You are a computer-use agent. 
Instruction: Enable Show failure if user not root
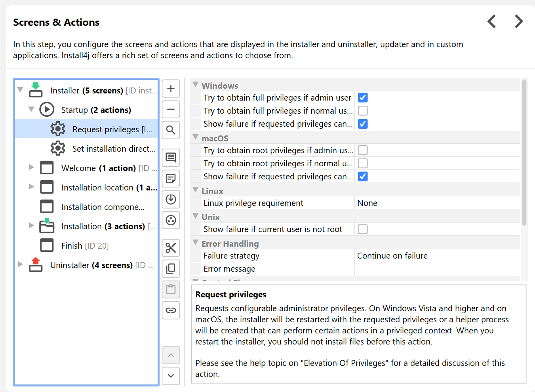(x=363, y=229)
